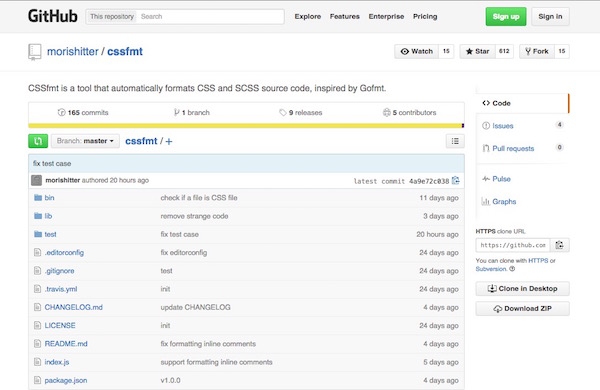Click the Sign in button

(x=550, y=16)
